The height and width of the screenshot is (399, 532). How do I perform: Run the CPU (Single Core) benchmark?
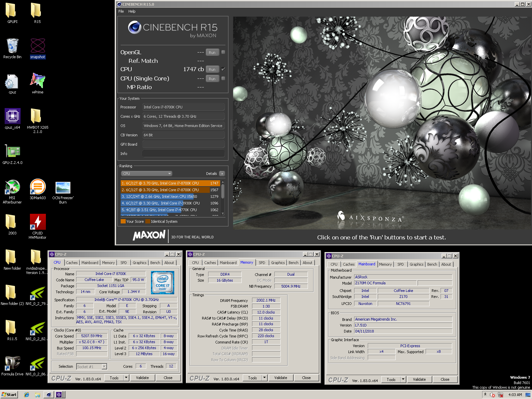point(212,79)
